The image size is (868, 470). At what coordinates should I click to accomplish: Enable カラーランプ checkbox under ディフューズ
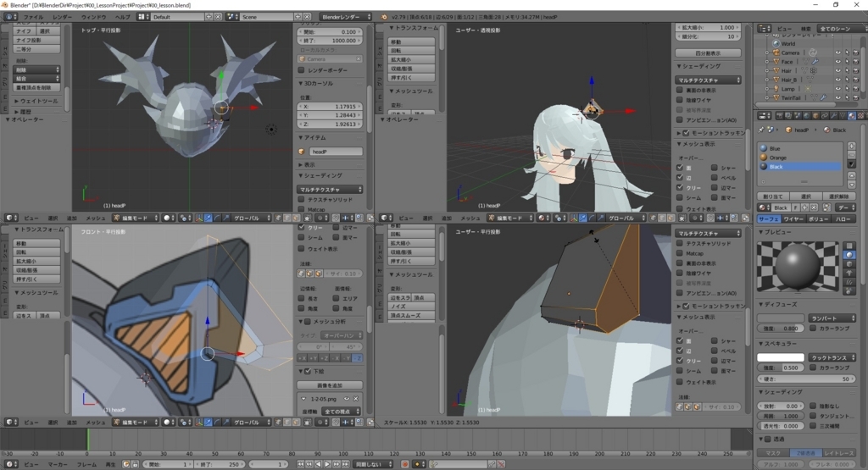813,328
